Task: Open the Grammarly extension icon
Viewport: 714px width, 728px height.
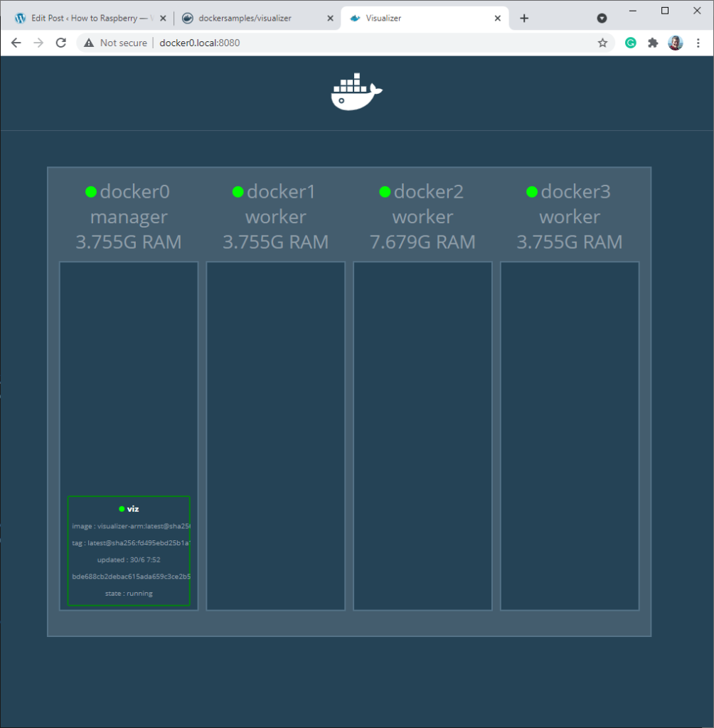Action: [x=630, y=43]
